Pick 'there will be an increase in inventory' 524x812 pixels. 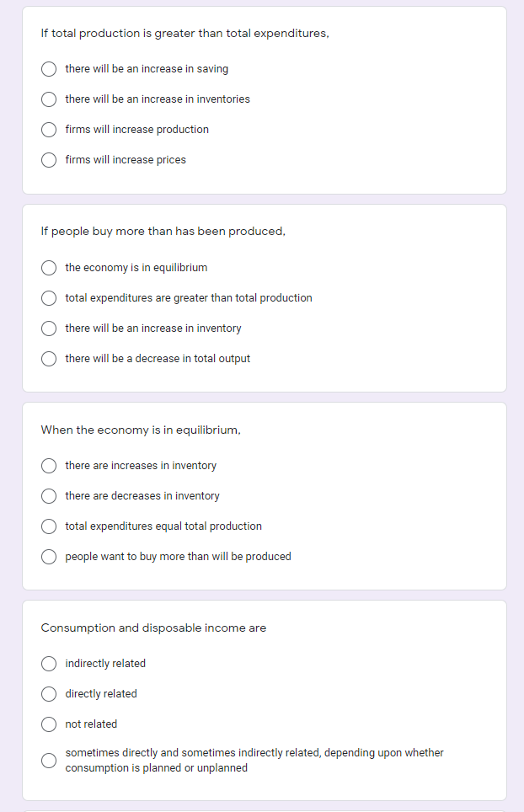coord(49,329)
